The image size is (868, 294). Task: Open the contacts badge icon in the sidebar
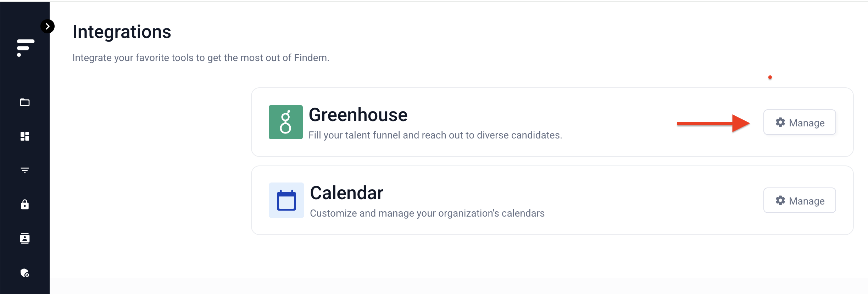(x=25, y=239)
